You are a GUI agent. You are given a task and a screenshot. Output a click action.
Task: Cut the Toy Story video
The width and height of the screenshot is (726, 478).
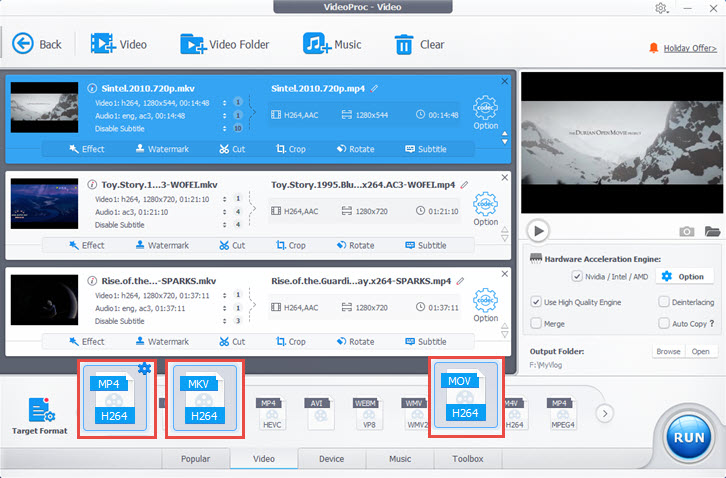click(x=232, y=245)
